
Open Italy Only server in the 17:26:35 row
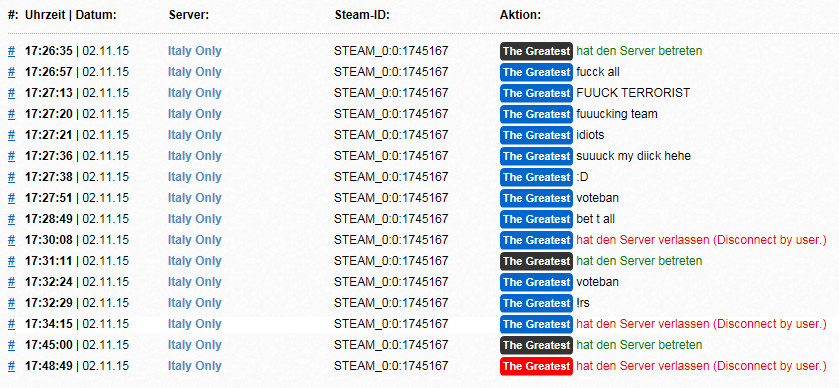(x=195, y=51)
